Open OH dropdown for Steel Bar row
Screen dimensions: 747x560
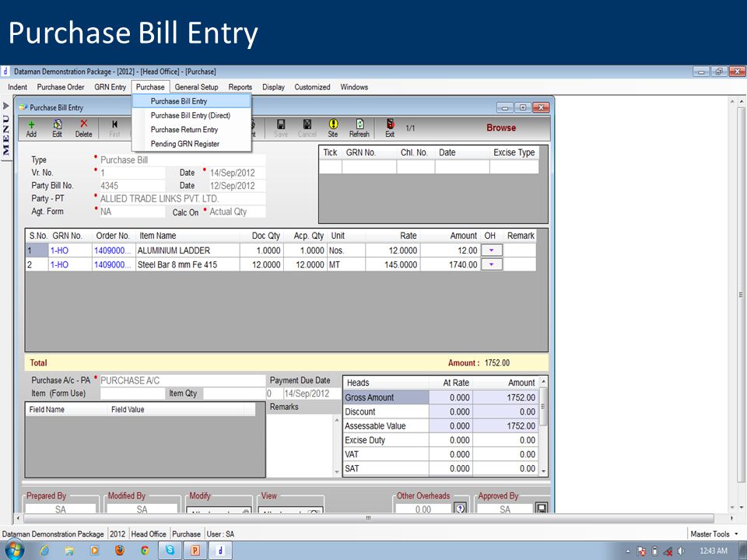coord(492,264)
